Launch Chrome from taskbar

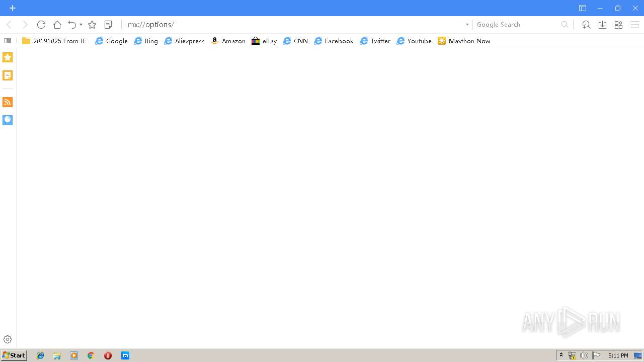(x=91, y=355)
